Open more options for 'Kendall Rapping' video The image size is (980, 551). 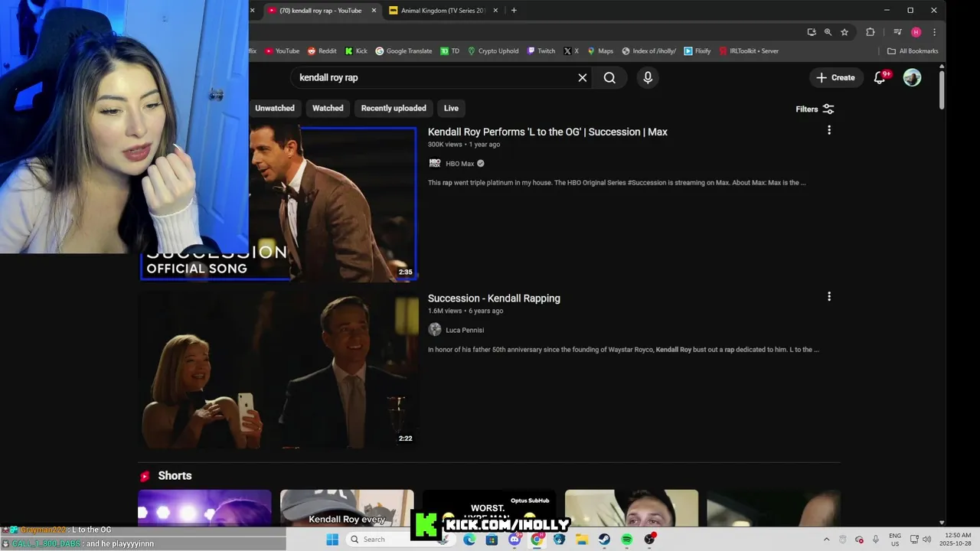828,296
